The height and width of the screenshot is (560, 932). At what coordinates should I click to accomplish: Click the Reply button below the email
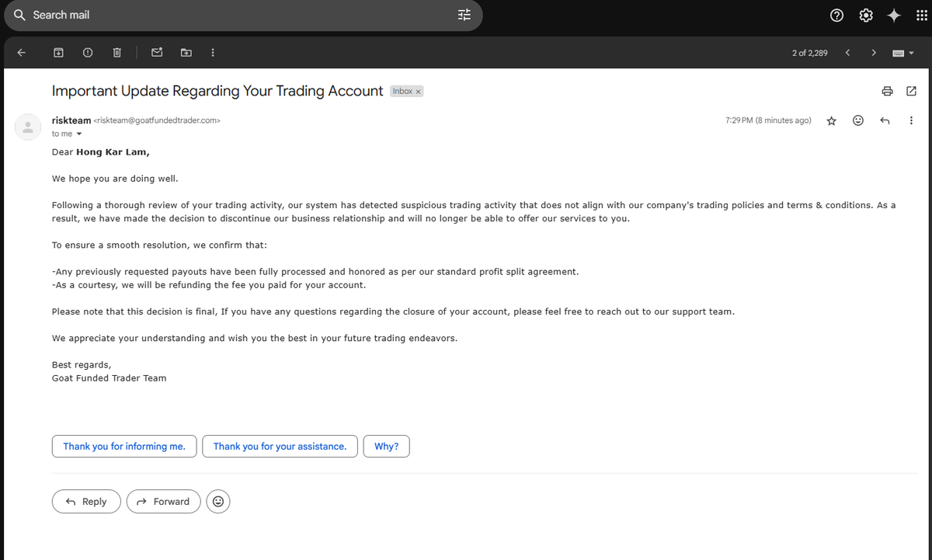click(x=86, y=502)
